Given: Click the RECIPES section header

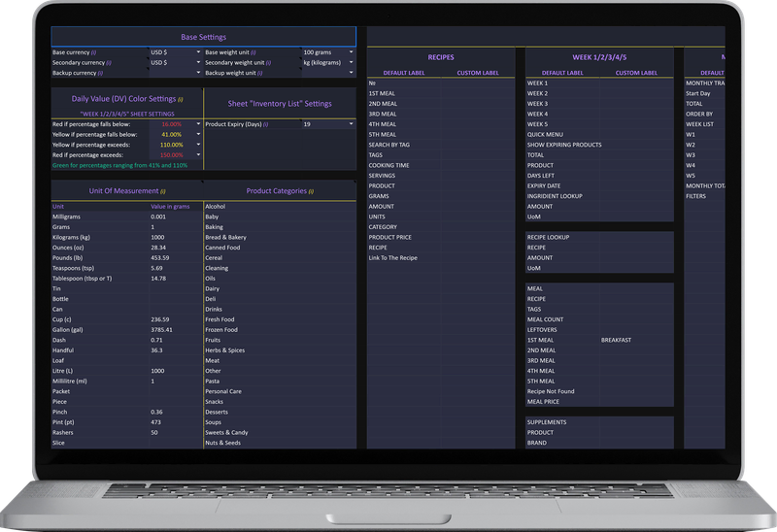Looking at the screenshot, I should 441,57.
